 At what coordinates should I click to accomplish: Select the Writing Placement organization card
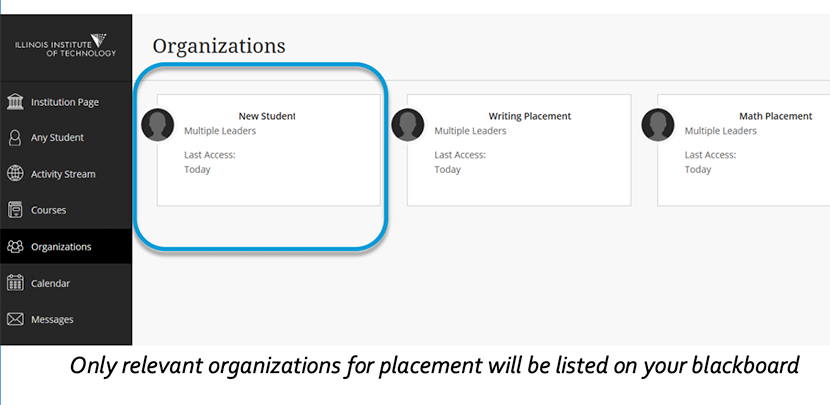click(519, 150)
